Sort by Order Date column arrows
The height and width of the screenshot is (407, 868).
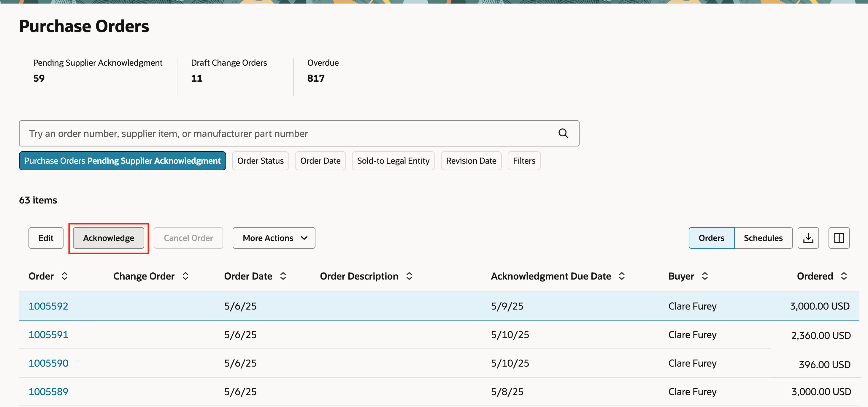tap(283, 276)
